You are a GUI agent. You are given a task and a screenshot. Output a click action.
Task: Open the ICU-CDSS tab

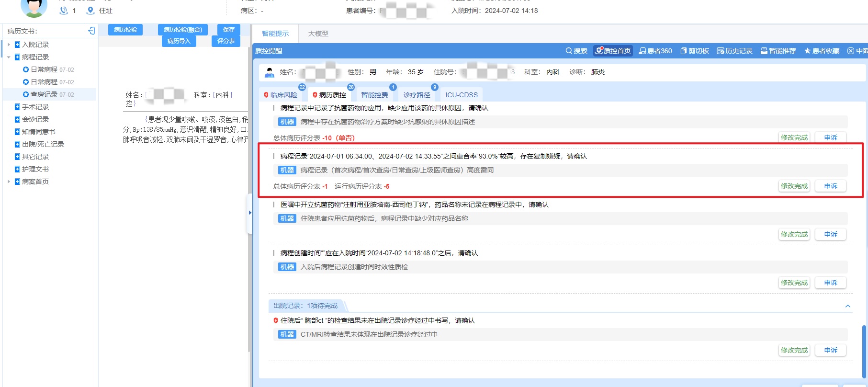pos(461,95)
